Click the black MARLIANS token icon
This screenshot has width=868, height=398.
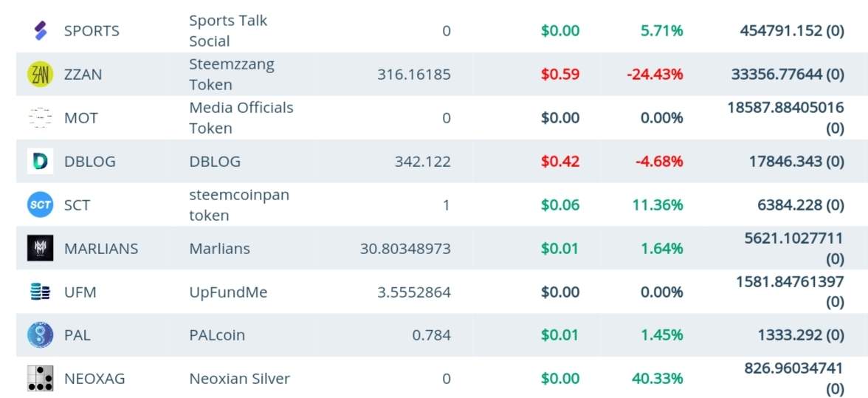[x=41, y=248]
